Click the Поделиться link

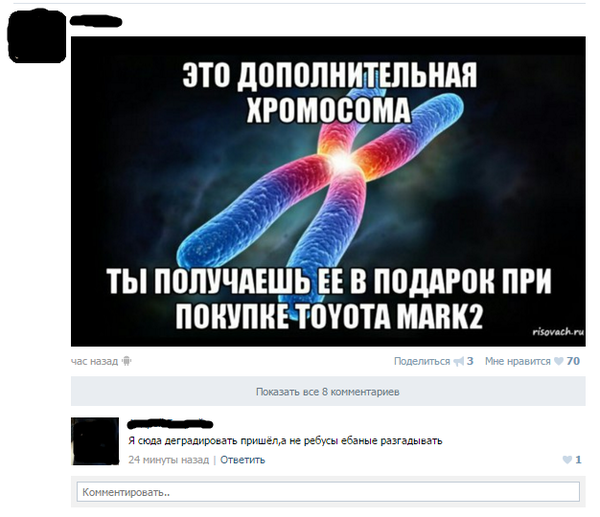tap(422, 361)
